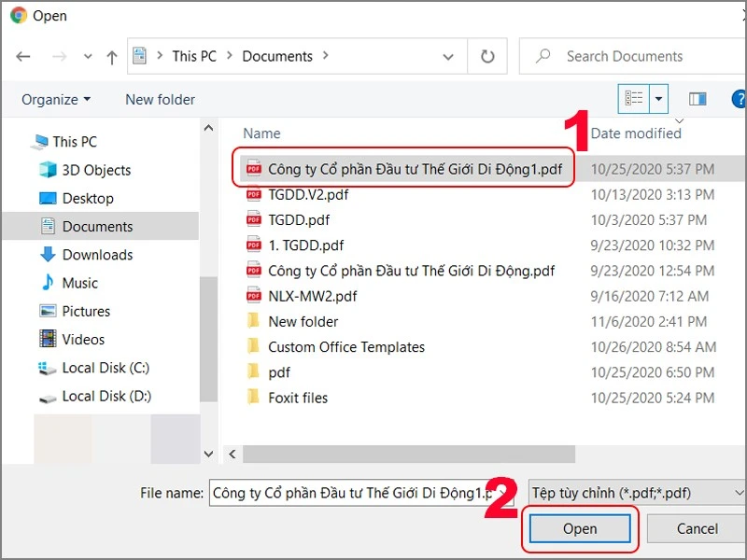This screenshot has height=560, width=747.
Task: Select the Foxit files folder
Action: 297,398
